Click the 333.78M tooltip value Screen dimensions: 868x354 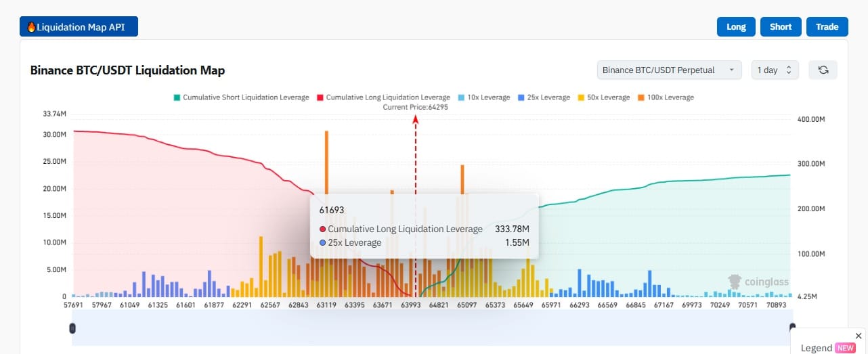click(x=512, y=229)
